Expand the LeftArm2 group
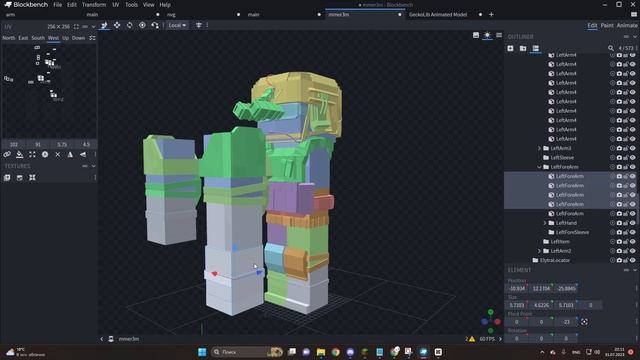The width and height of the screenshot is (640, 360). 539,251
